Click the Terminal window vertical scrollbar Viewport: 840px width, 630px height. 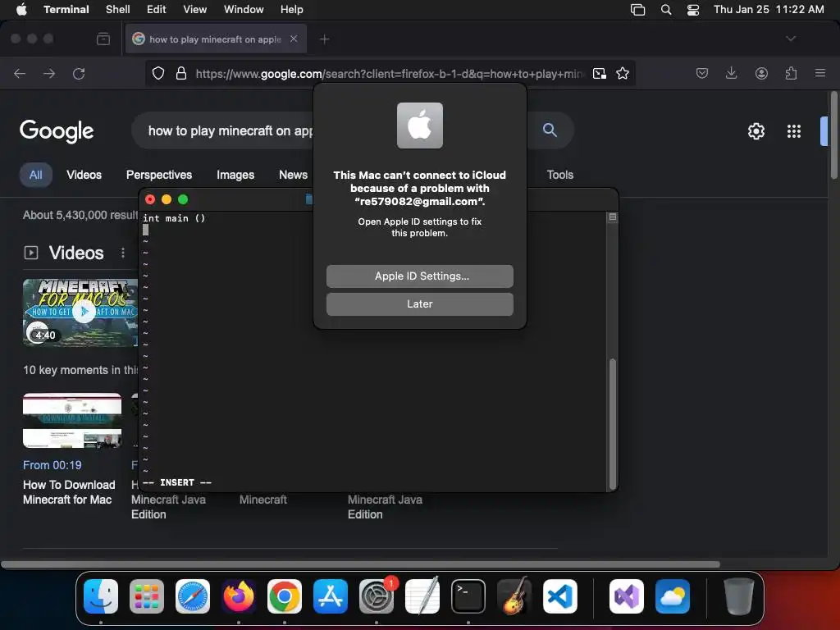tap(612, 423)
